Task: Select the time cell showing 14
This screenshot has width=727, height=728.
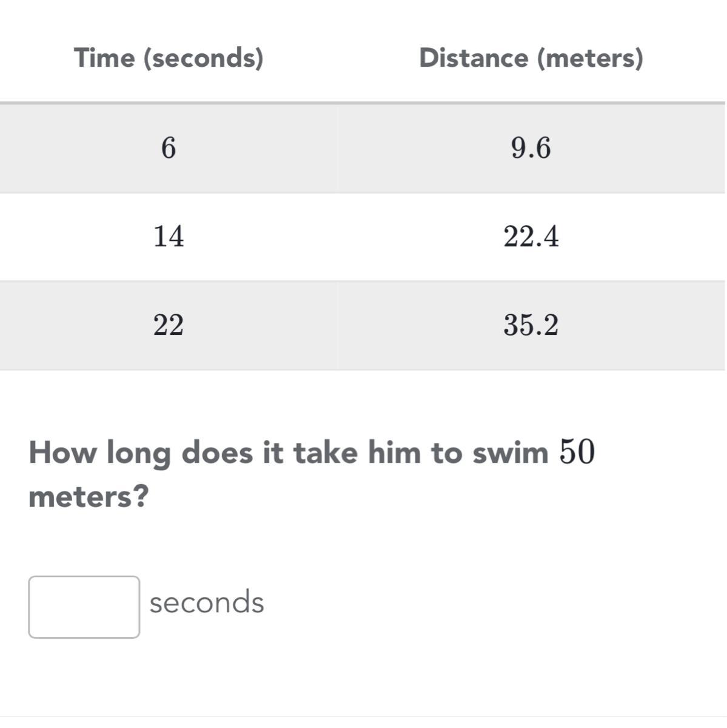Action: (x=169, y=236)
